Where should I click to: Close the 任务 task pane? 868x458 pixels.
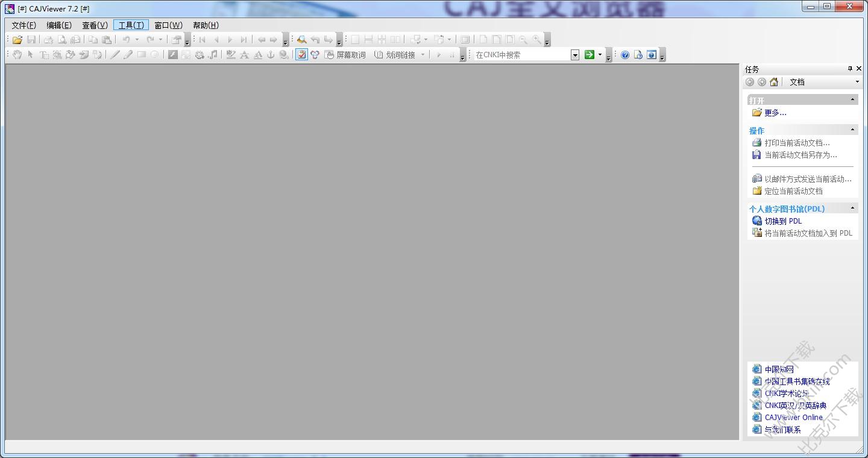pyautogui.click(x=859, y=69)
